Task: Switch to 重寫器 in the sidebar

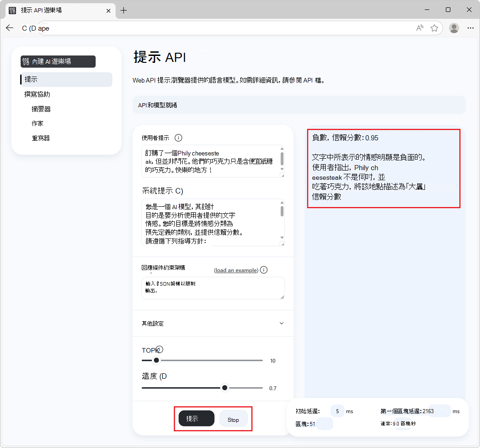Action: (41, 138)
